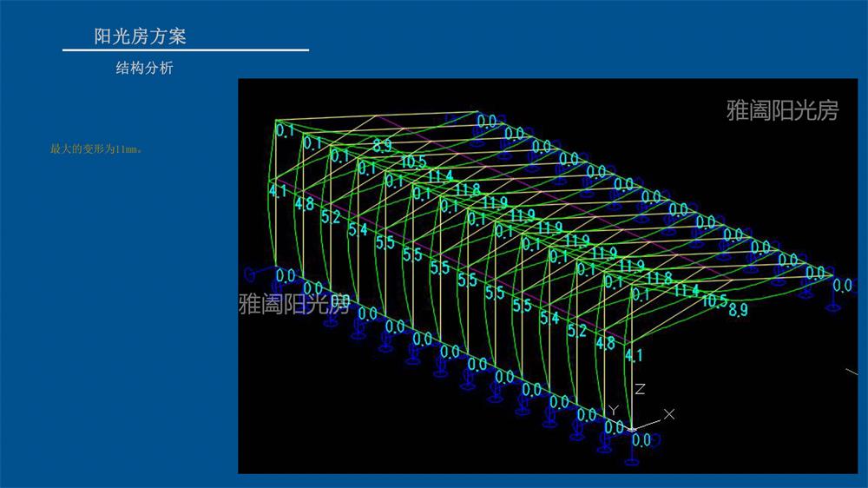This screenshot has height=488, width=868.
Task: Select the note 最大的变形为11mm。
Action: 95,149
